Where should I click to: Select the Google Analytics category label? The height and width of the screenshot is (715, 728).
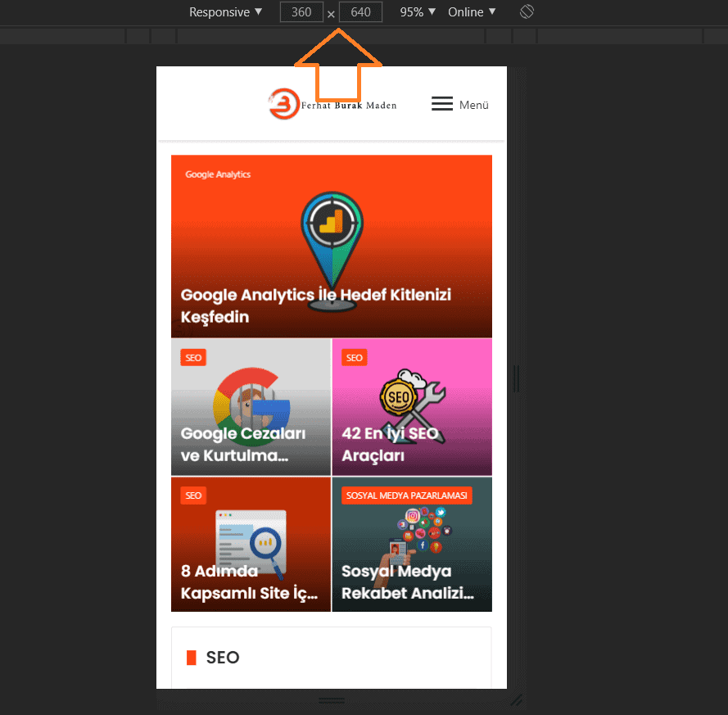[x=217, y=174]
